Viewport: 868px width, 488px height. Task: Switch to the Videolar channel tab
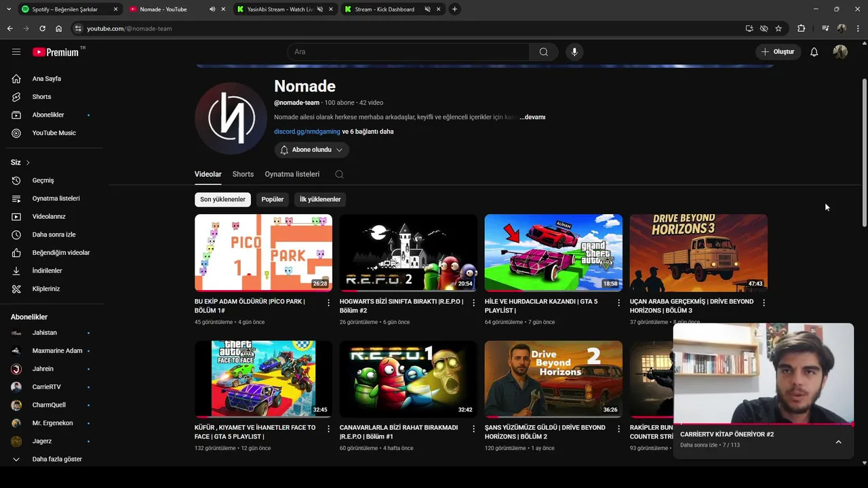point(208,174)
